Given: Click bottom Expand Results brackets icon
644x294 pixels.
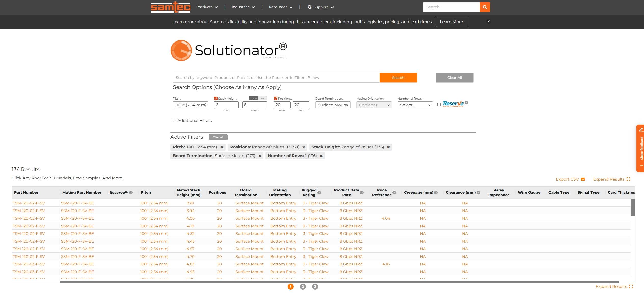Looking at the screenshot, I should click(x=631, y=286).
